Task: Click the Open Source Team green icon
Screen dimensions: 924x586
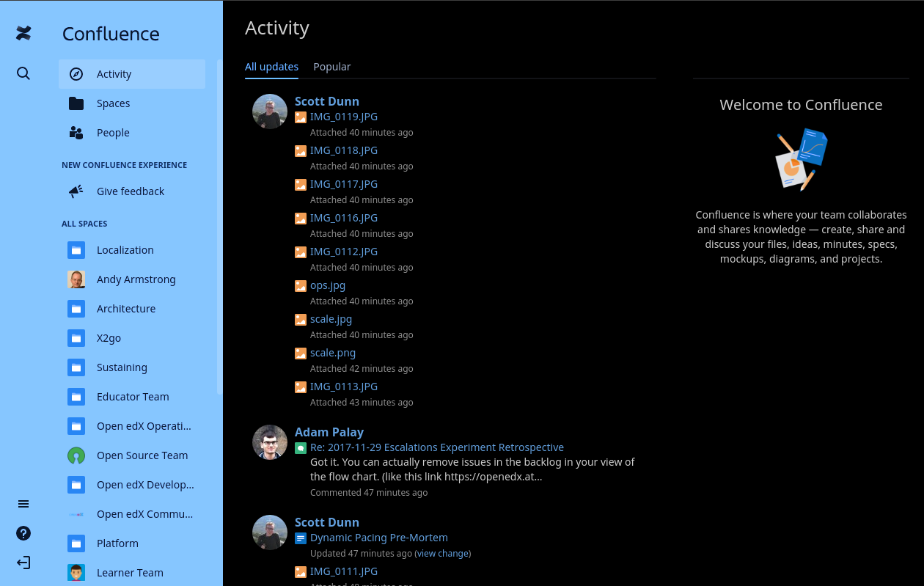Action: click(76, 455)
